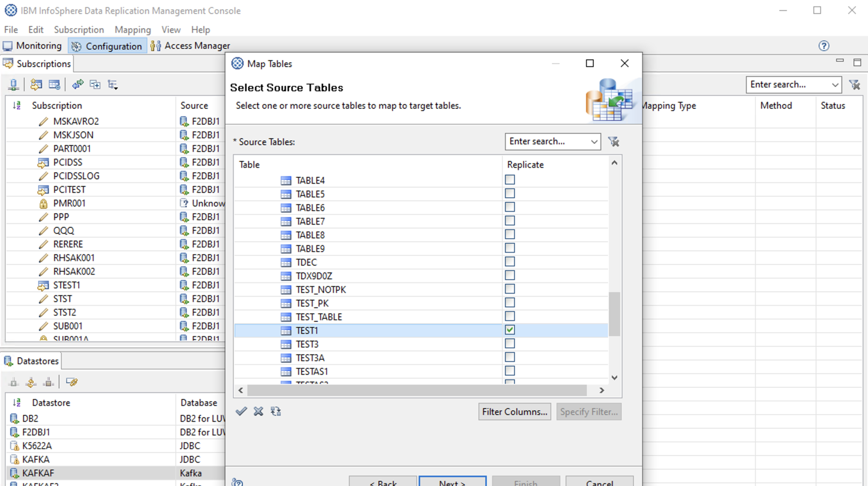This screenshot has width=868, height=486.
Task: Switch to the Monitoring tab
Action: pyautogui.click(x=33, y=46)
